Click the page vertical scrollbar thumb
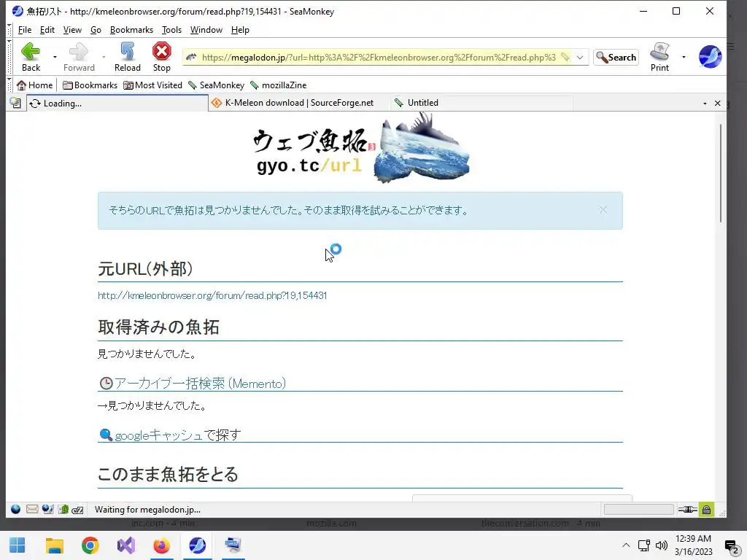This screenshot has width=747, height=560. 720,173
